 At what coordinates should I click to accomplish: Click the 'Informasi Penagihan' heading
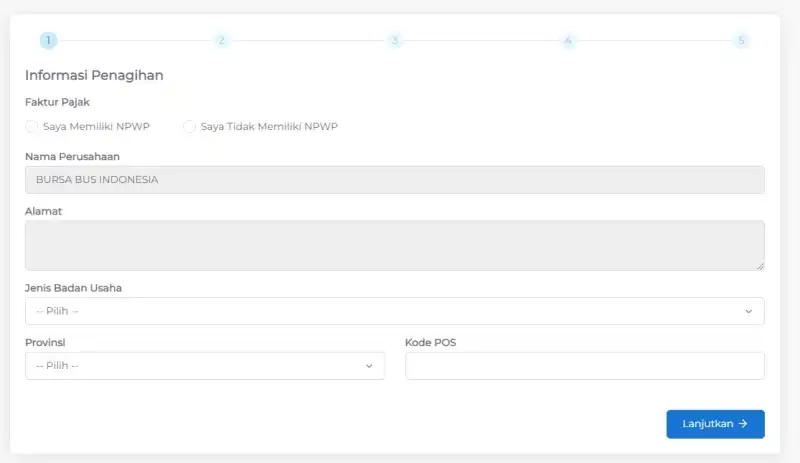click(x=94, y=75)
